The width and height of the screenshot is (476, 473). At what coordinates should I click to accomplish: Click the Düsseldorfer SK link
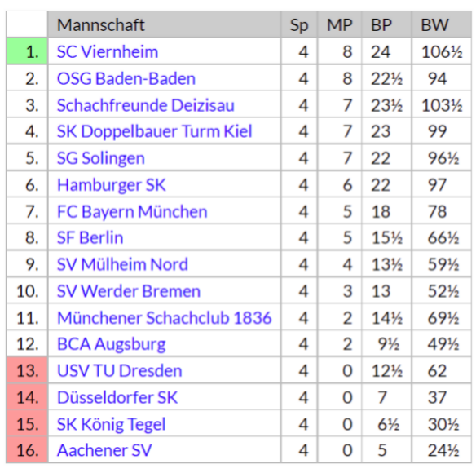click(117, 397)
